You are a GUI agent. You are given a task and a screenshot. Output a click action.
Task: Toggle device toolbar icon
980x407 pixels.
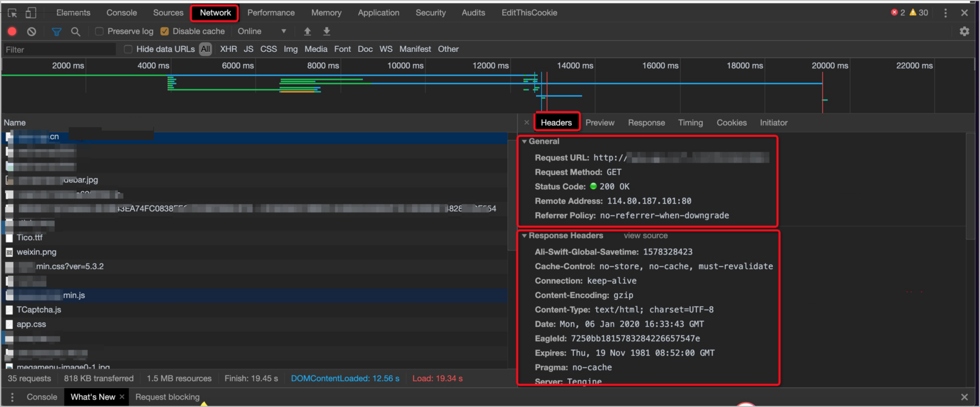31,13
